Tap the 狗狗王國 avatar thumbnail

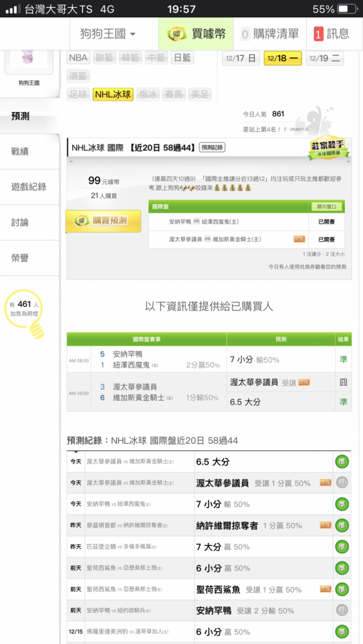[28, 61]
